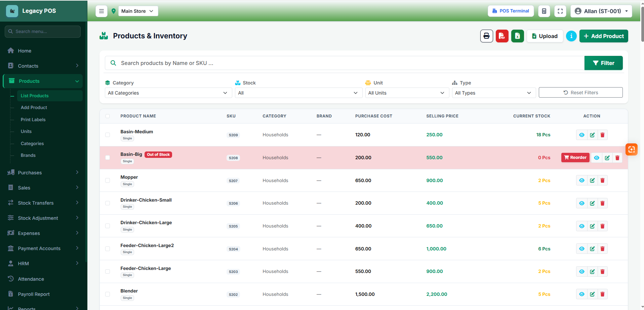The image size is (644, 310).
Task: Click the store location pin icon
Action: (114, 11)
